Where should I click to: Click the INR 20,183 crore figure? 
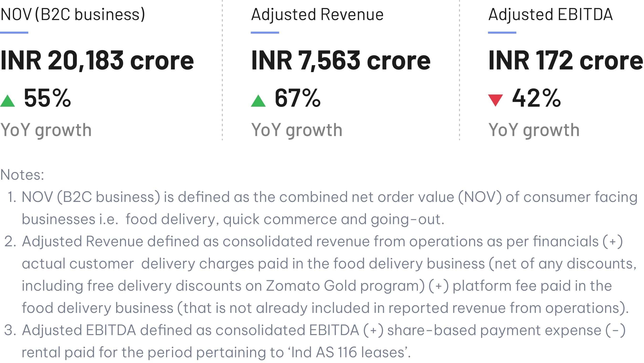(x=97, y=60)
